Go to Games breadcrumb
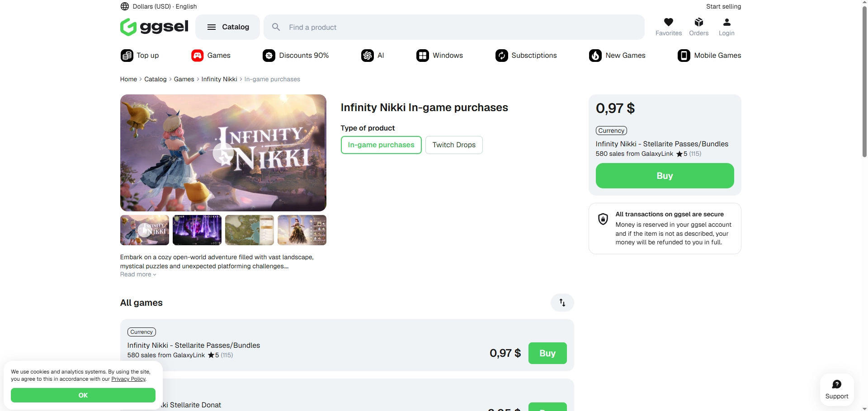This screenshot has width=868, height=411. point(184,79)
